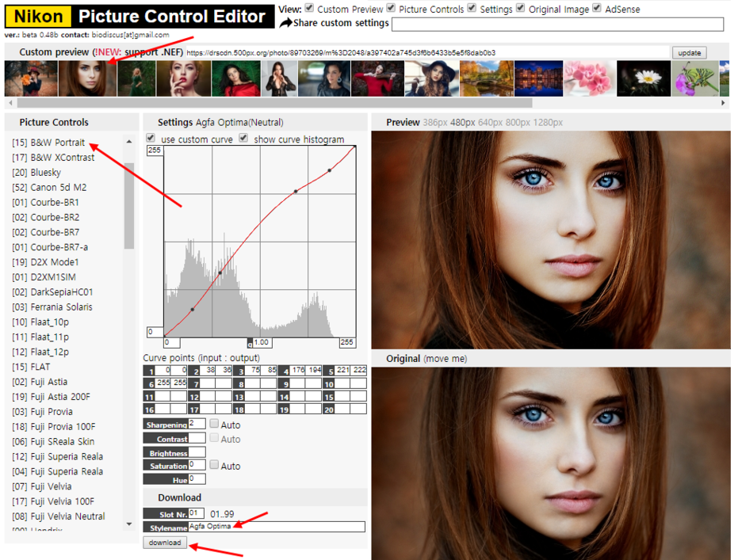Screen dimensions: 742x560
Task: Click the Sharpening value field
Action: tap(197, 424)
